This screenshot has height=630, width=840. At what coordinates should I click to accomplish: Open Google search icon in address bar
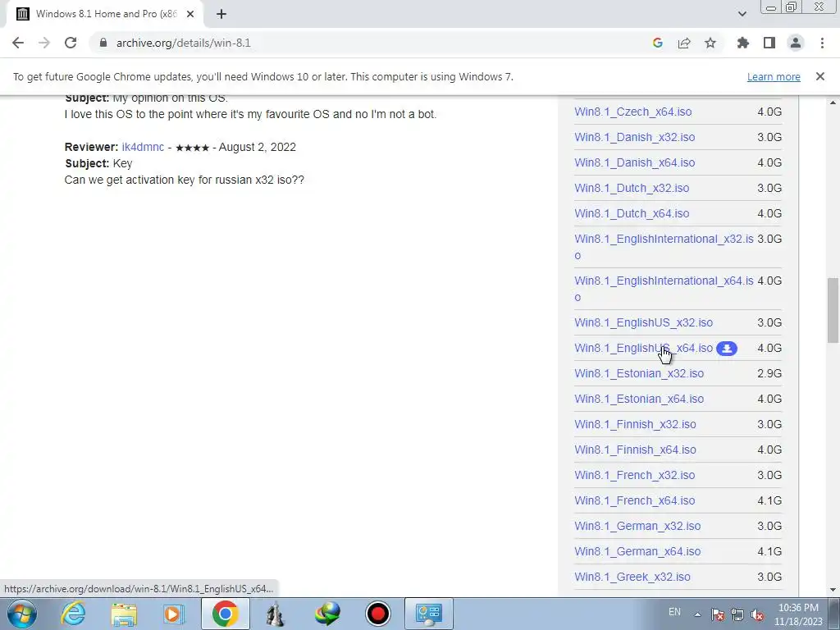coord(658,43)
